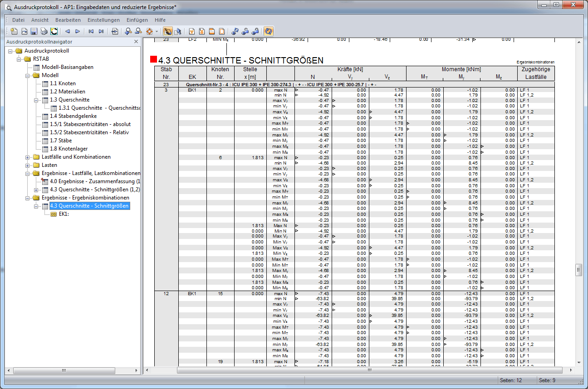
Task: Select 1.5/1 Stabexzentrizitäten - absolut
Action: click(90, 124)
